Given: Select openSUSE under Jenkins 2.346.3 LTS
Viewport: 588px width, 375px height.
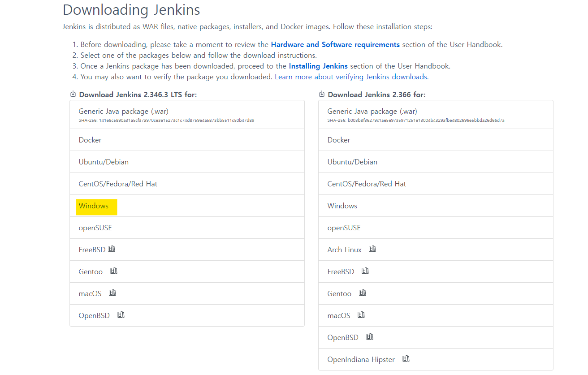Looking at the screenshot, I should pyautogui.click(x=187, y=228).
